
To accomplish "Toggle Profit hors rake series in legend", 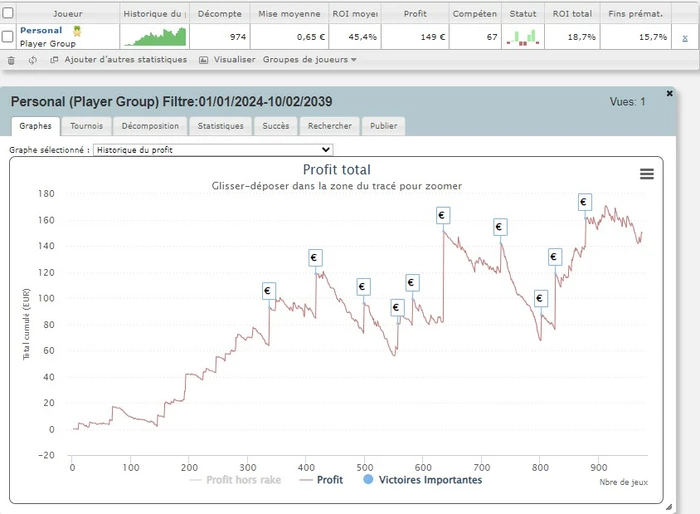I will (235, 480).
